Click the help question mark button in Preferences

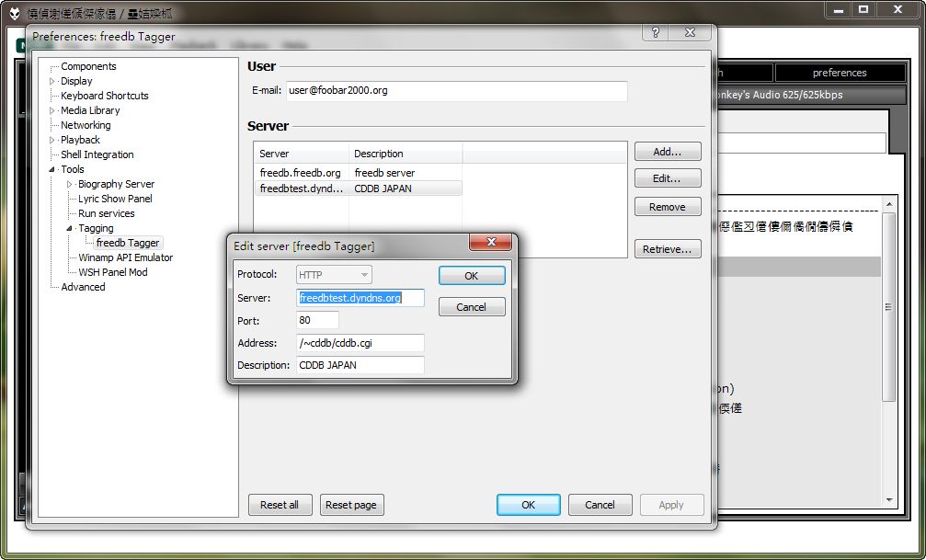click(656, 32)
